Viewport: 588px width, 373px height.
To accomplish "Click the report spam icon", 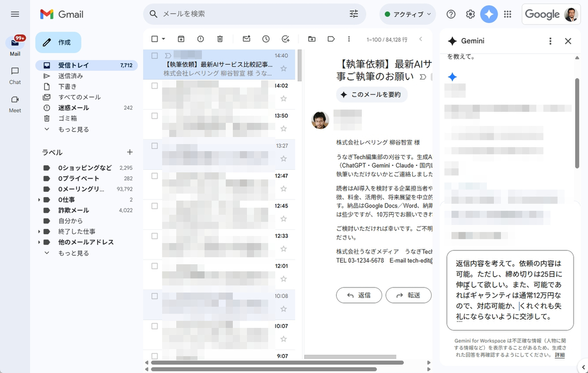I will 200,39.
